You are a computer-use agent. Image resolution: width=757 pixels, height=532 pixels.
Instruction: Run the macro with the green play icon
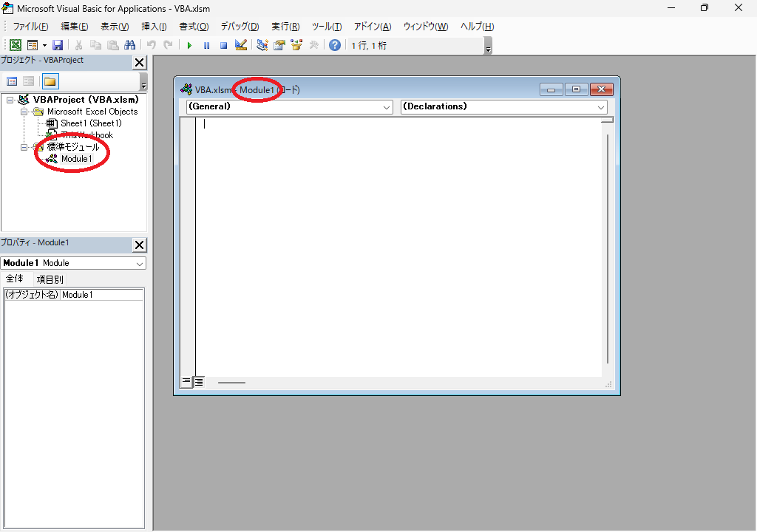pyautogui.click(x=189, y=45)
